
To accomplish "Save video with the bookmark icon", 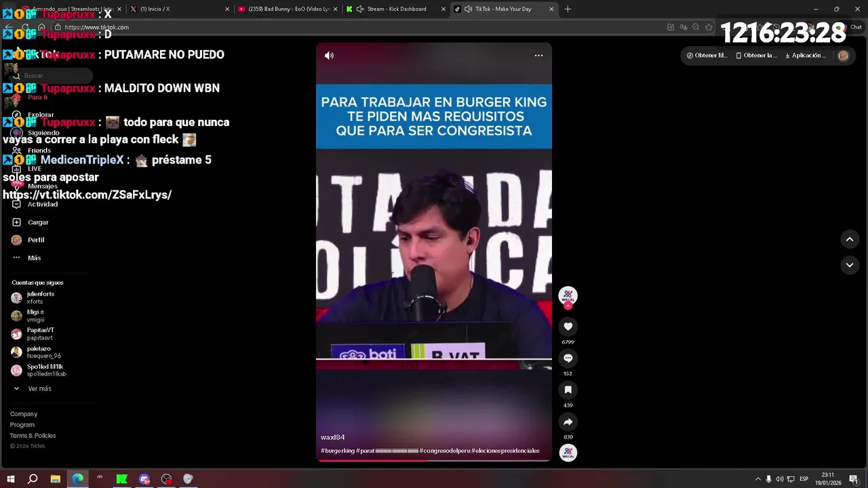I will pos(568,390).
